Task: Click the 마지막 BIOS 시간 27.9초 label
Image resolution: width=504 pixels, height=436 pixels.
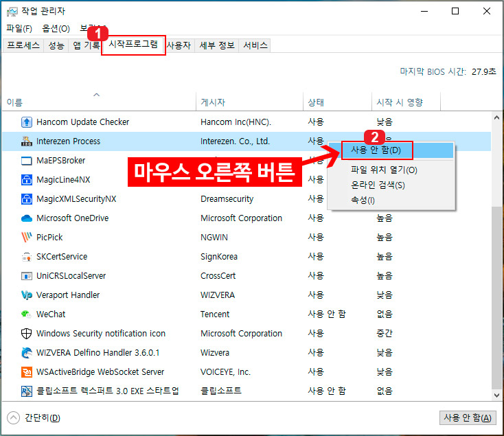Action: tap(448, 71)
